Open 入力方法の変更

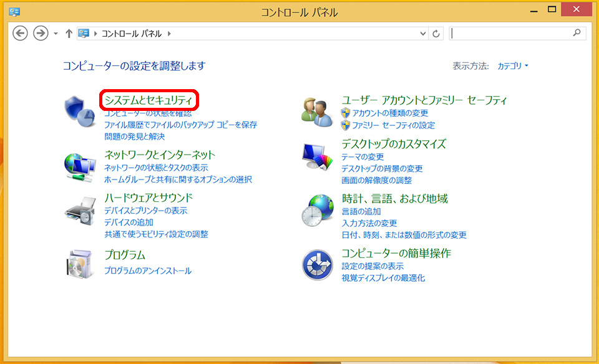pyautogui.click(x=369, y=223)
